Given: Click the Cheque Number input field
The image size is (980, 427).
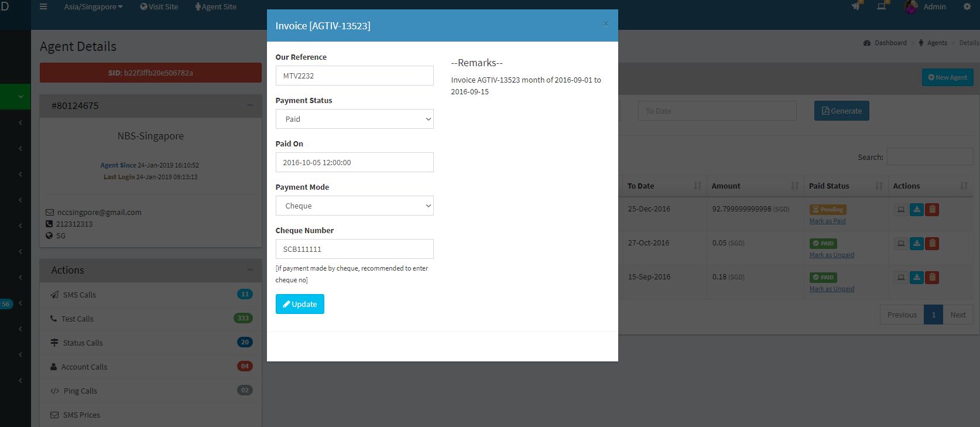Looking at the screenshot, I should click(354, 249).
